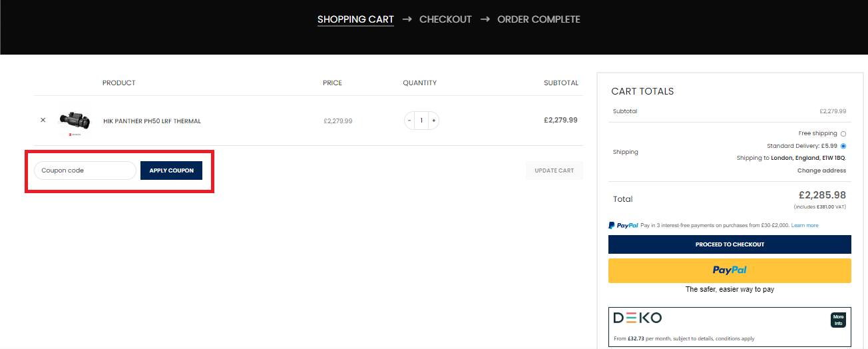
Task: Click the DEKO finance logo
Action: coord(637,318)
